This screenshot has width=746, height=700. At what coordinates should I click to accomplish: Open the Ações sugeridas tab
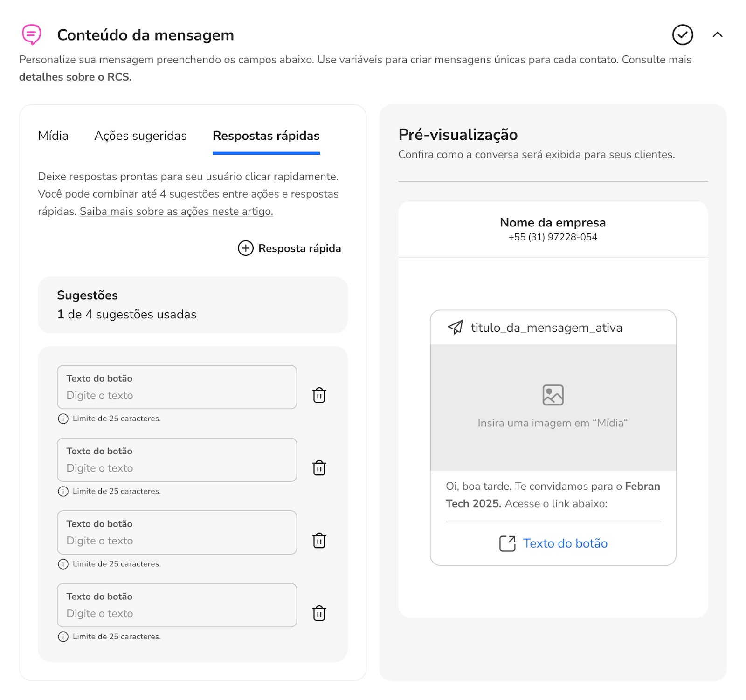click(140, 136)
